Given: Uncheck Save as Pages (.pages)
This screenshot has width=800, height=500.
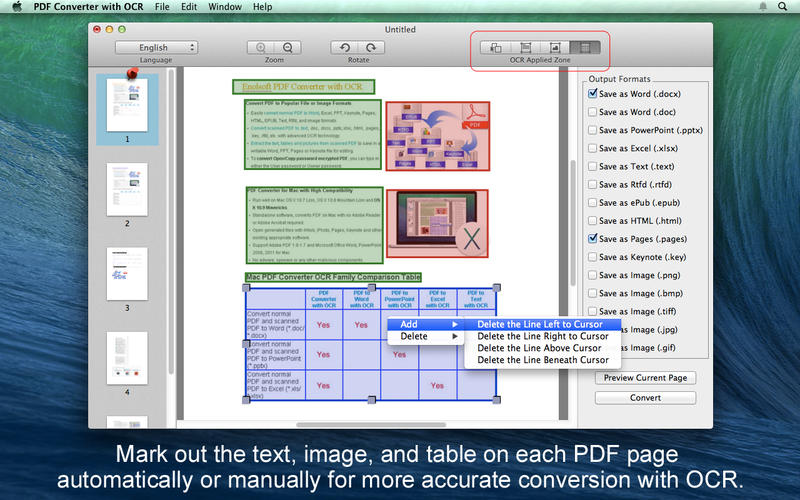Looking at the screenshot, I should tap(594, 239).
